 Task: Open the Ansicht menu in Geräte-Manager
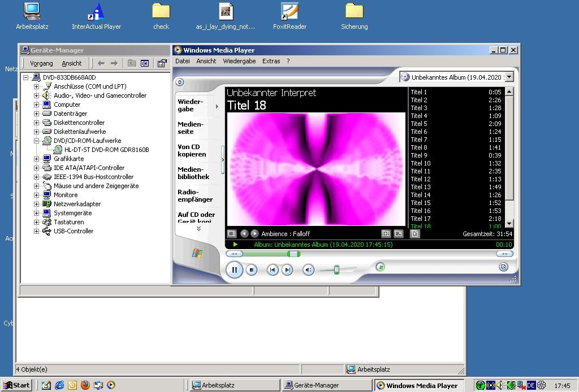tap(72, 63)
